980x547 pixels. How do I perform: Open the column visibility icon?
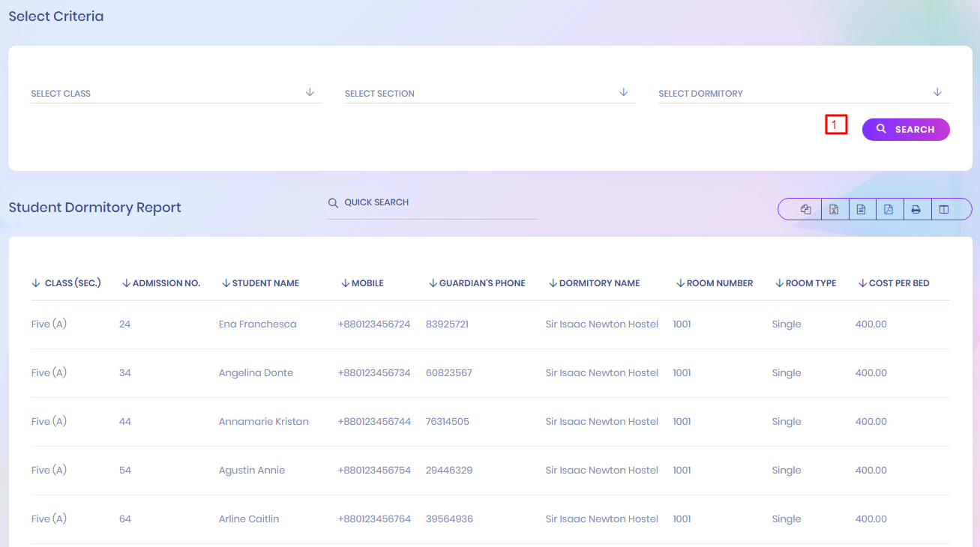click(x=944, y=210)
